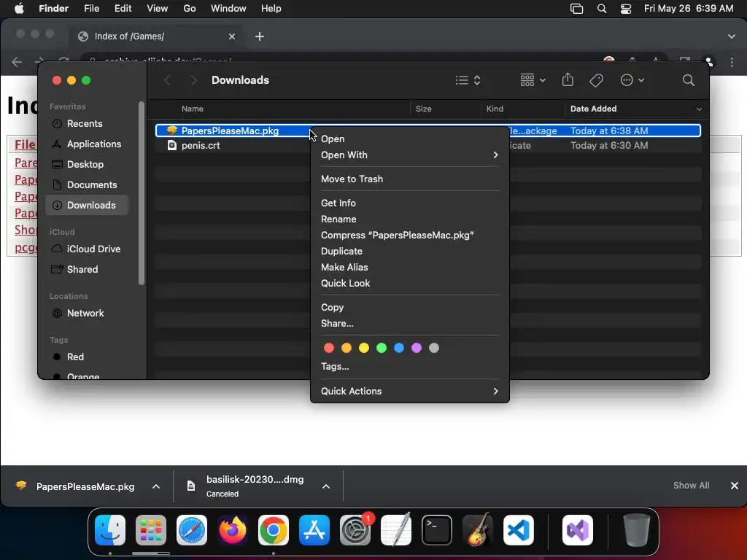Click the Finder sidebar scrollbar
Image resolution: width=747 pixels, height=560 pixels.
click(x=141, y=192)
